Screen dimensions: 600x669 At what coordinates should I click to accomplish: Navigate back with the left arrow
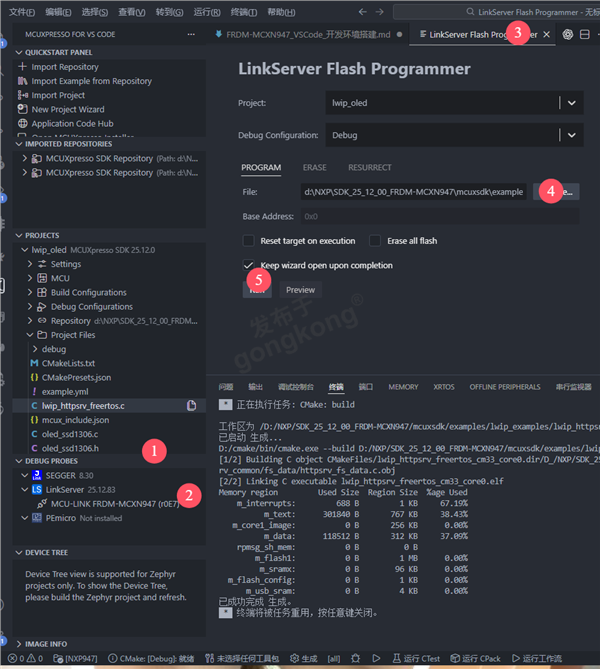(362, 12)
